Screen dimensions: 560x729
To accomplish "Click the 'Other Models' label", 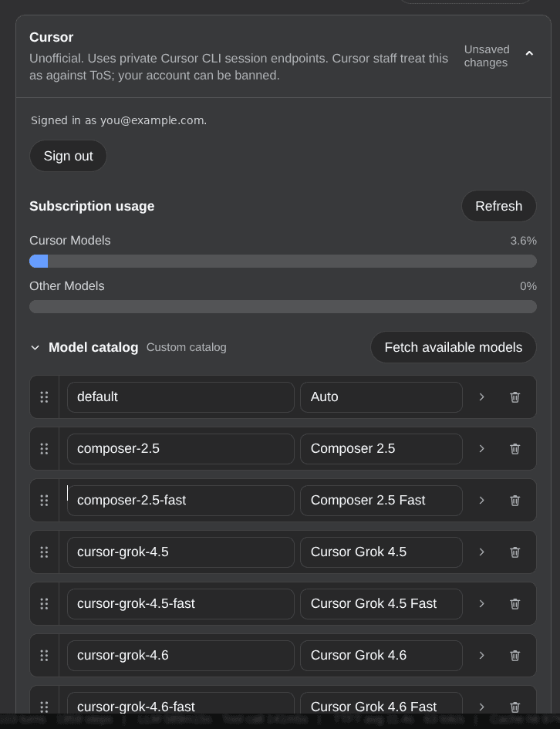I will point(67,286).
